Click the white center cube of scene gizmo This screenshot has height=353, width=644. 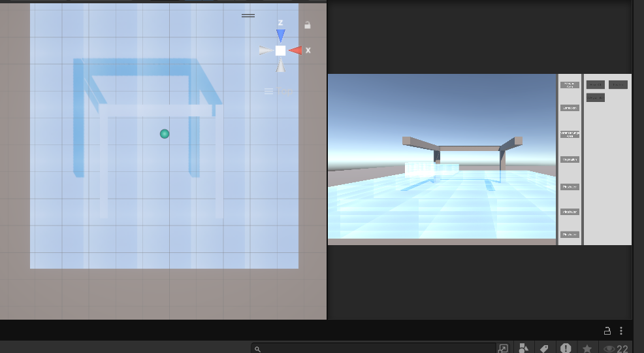280,50
